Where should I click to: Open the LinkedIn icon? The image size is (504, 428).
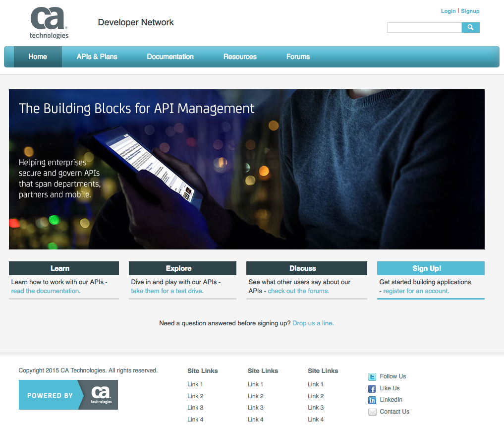[x=372, y=400]
